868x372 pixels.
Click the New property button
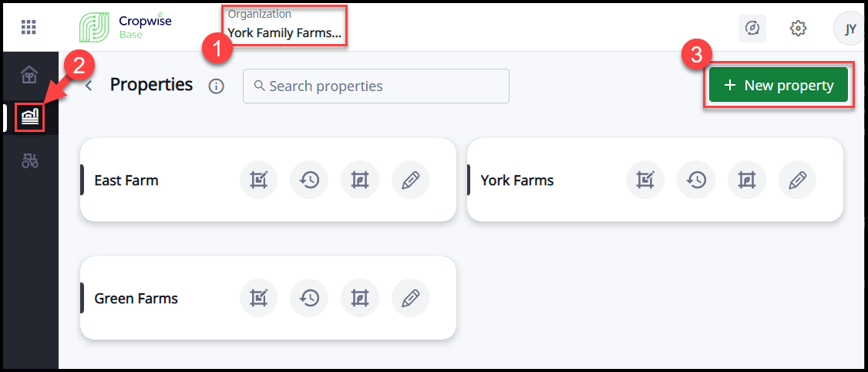click(779, 86)
